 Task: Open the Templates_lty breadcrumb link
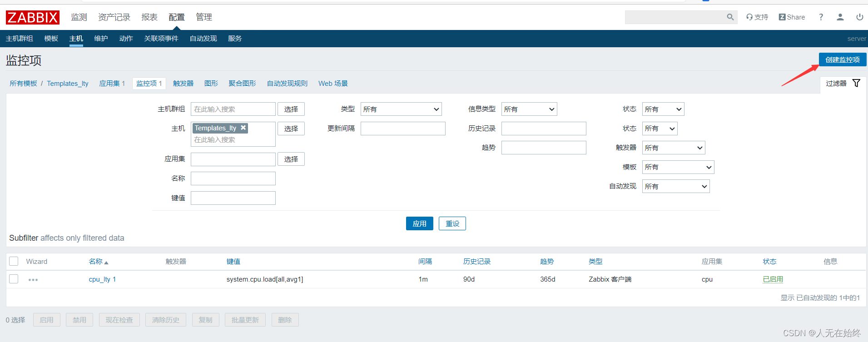tap(68, 84)
